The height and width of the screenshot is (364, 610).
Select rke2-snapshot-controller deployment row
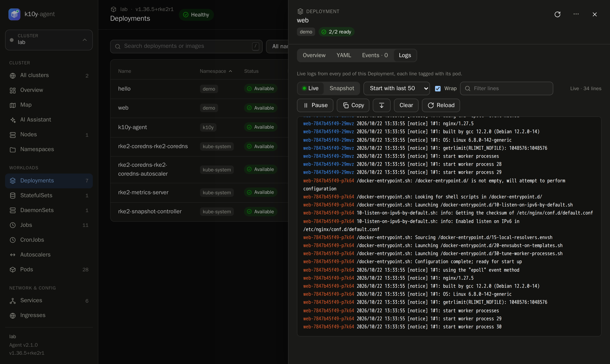(x=199, y=212)
